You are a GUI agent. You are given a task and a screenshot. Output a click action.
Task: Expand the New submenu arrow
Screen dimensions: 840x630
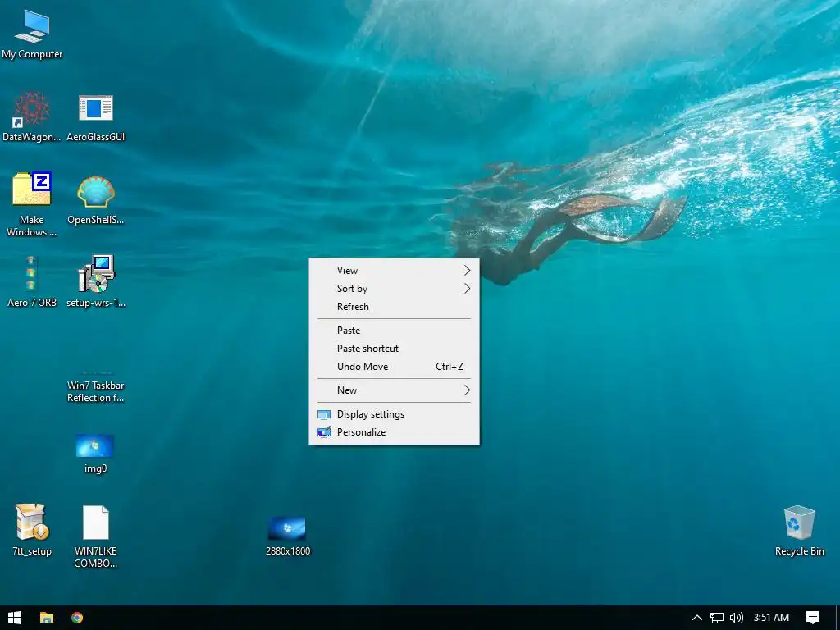pyautogui.click(x=467, y=390)
